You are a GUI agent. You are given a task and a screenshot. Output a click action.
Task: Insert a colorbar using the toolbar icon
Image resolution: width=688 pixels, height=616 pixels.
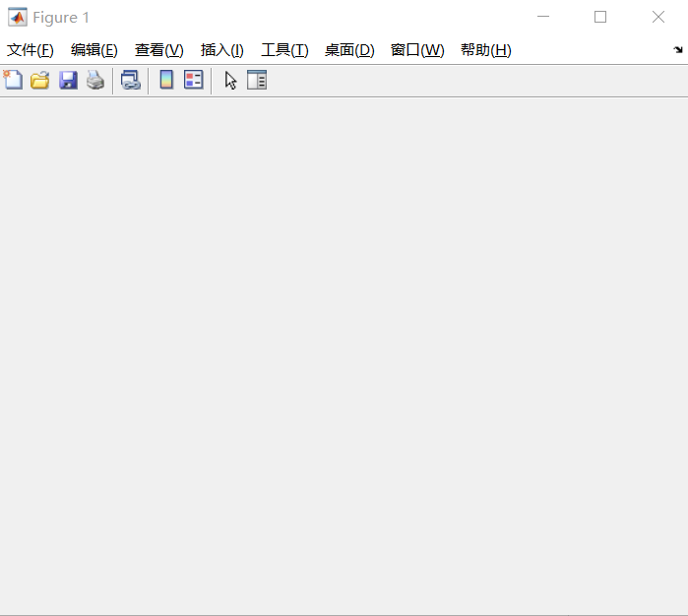click(x=166, y=80)
